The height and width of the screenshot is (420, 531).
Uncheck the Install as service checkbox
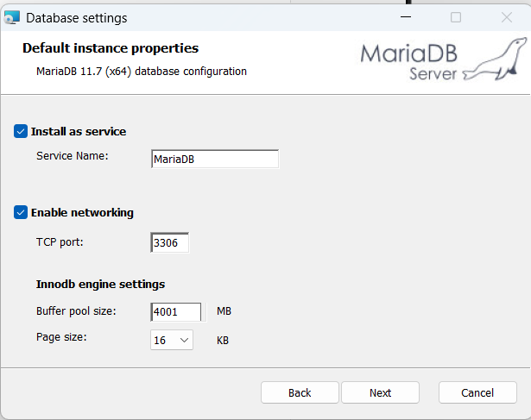21,131
